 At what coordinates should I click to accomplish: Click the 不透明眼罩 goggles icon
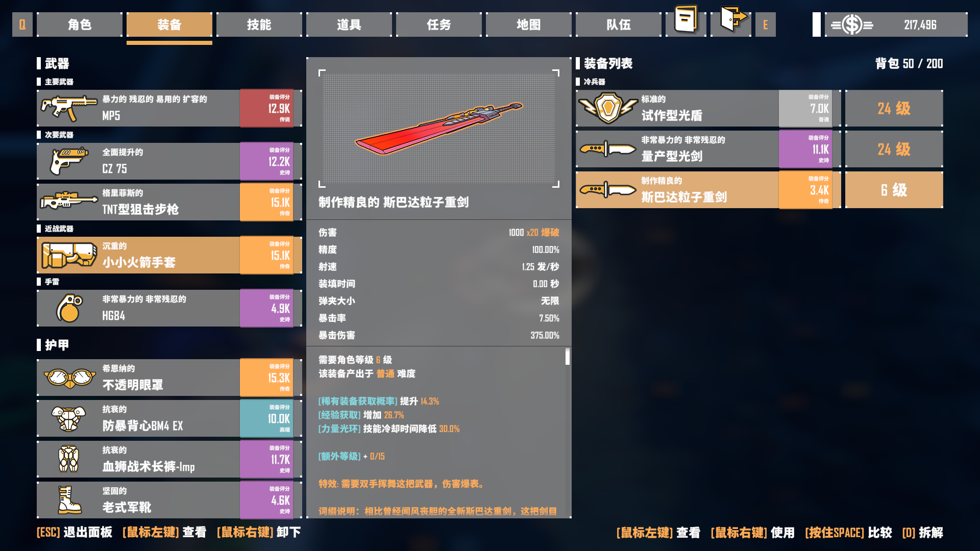pos(69,378)
